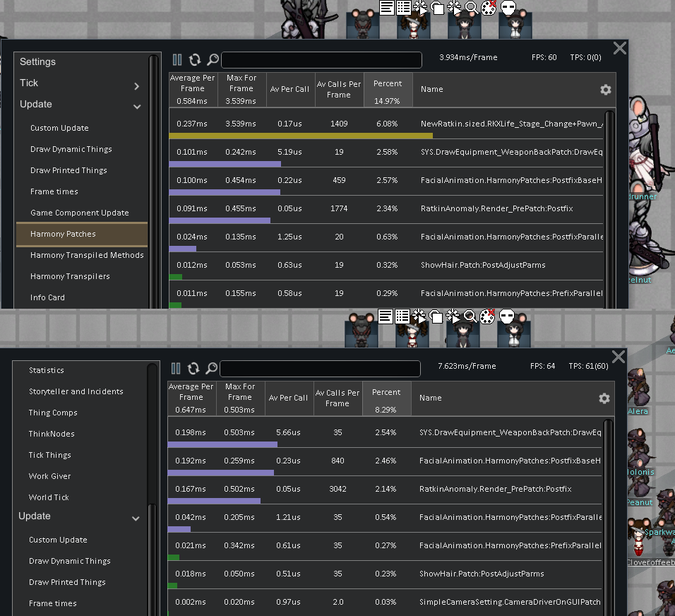Select the ShowHair.Patch row showing 0.012ms
Image resolution: width=675 pixels, height=616 pixels.
point(386,265)
